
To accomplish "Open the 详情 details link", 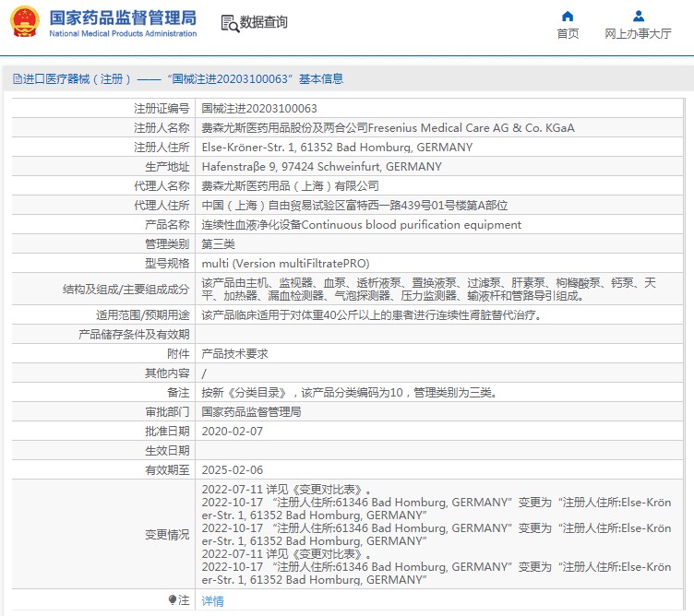I will coord(213,600).
